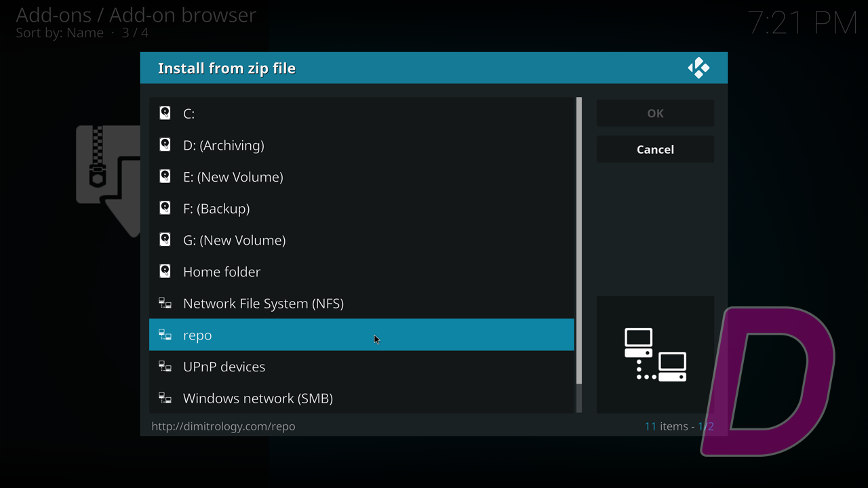Click the Windows network (SMB) icon
The width and height of the screenshot is (868, 488).
165,398
